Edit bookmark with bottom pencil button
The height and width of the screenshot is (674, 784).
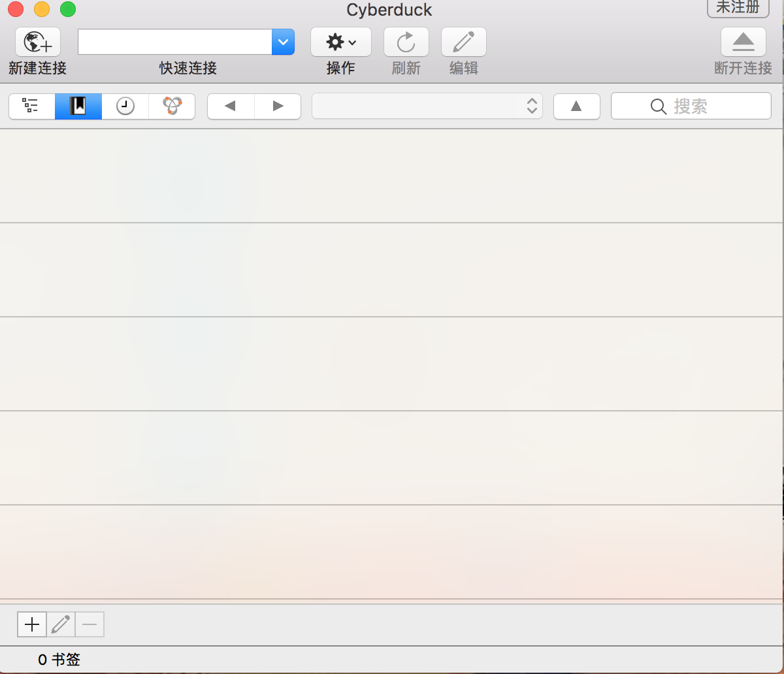tap(61, 625)
